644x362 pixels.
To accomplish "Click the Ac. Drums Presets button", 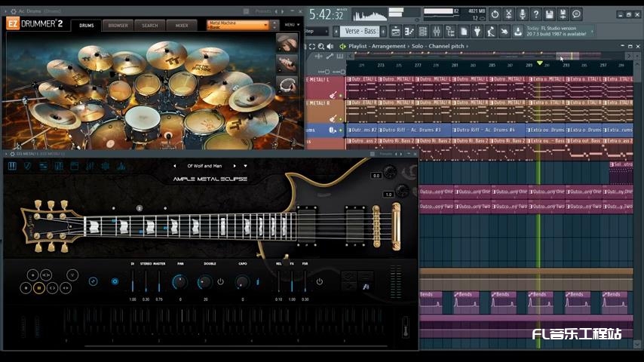I will click(263, 11).
